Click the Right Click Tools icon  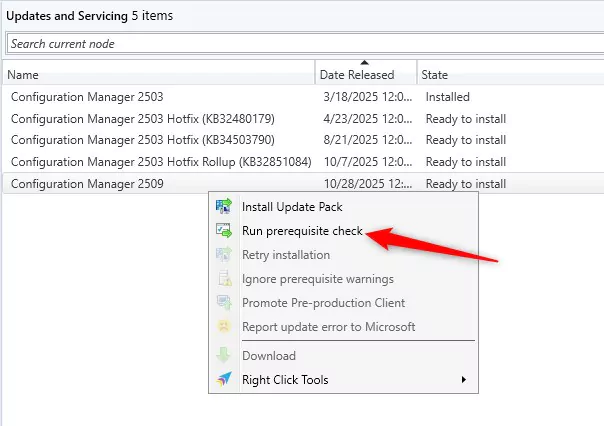point(224,379)
